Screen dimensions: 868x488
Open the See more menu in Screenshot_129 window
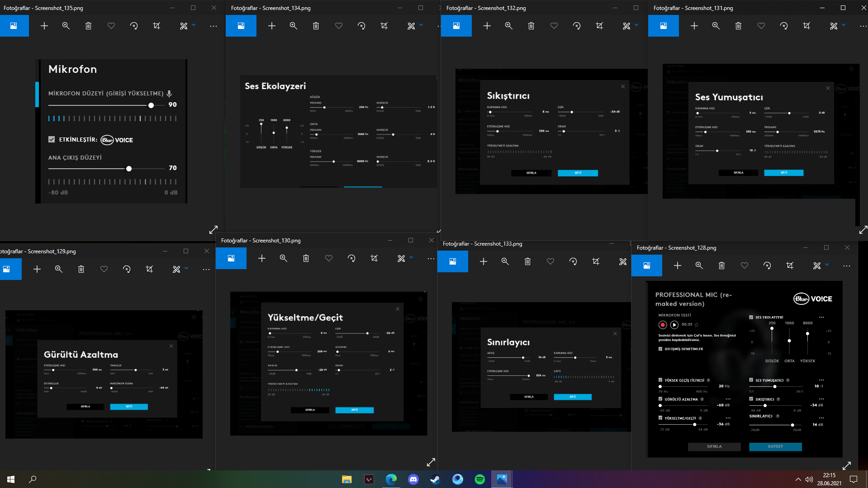coord(206,269)
